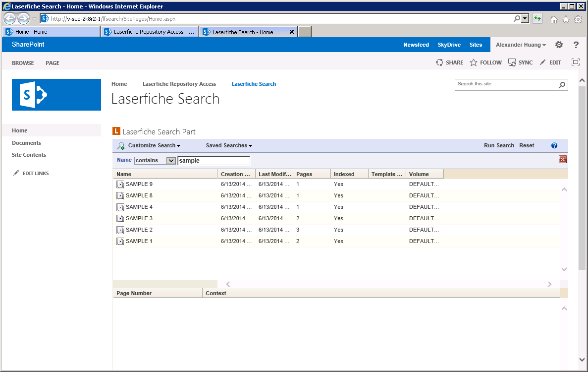Close the Laserfiche Search - Home tab
This screenshot has height=372, width=588.
292,32
